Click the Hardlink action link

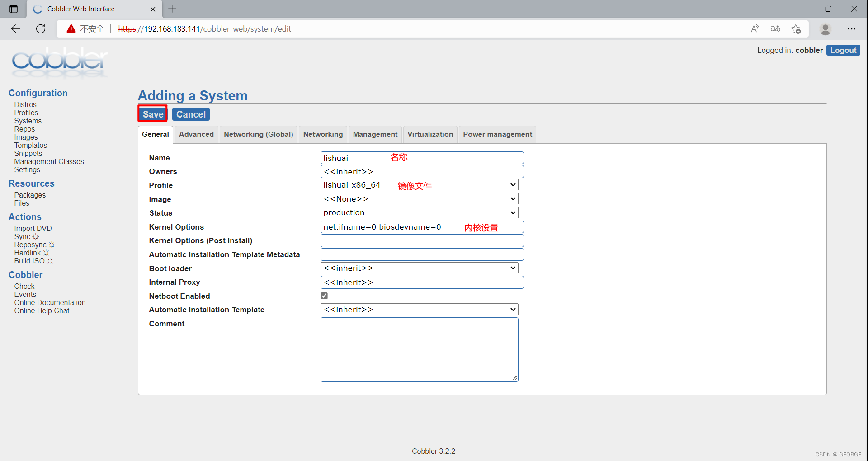tap(28, 253)
